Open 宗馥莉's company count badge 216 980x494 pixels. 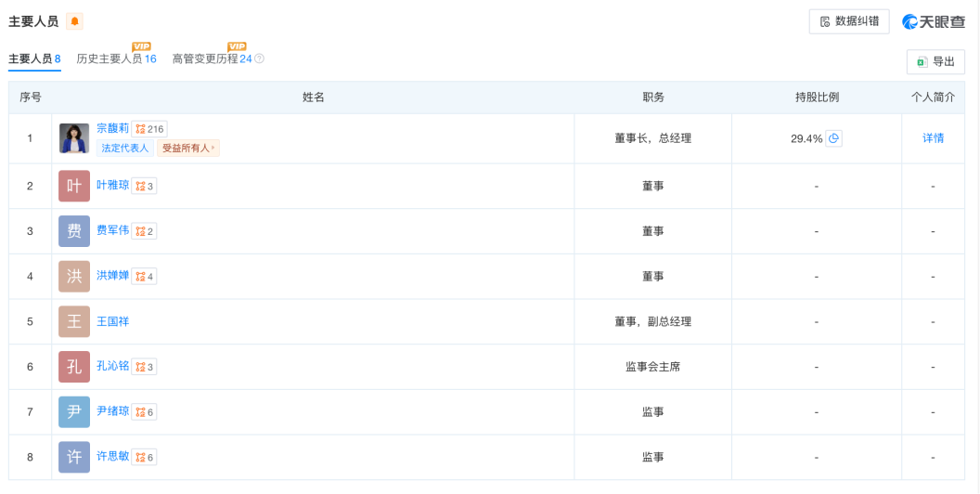pos(148,129)
